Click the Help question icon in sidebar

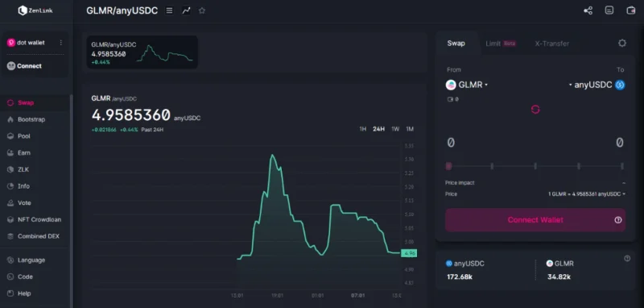tap(10, 293)
